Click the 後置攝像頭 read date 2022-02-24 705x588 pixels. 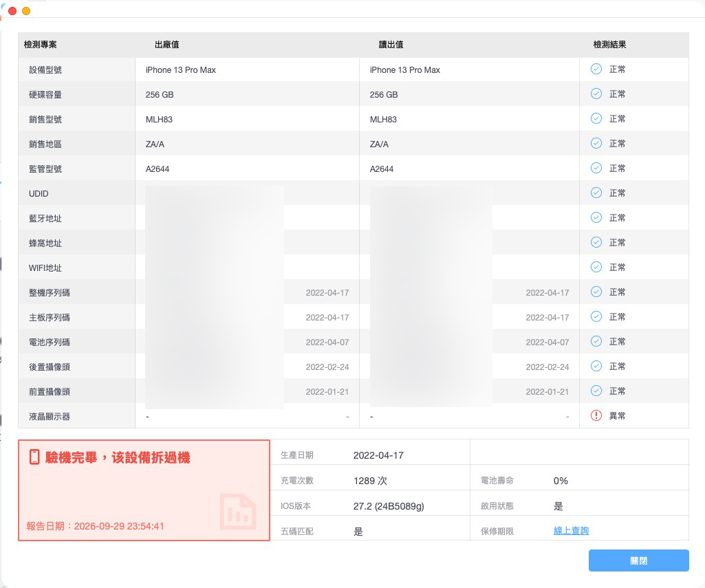click(547, 367)
